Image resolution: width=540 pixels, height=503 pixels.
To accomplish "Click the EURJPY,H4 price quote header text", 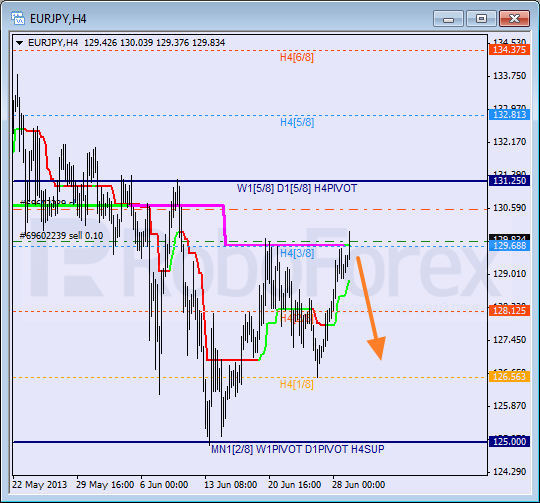I will click(126, 43).
